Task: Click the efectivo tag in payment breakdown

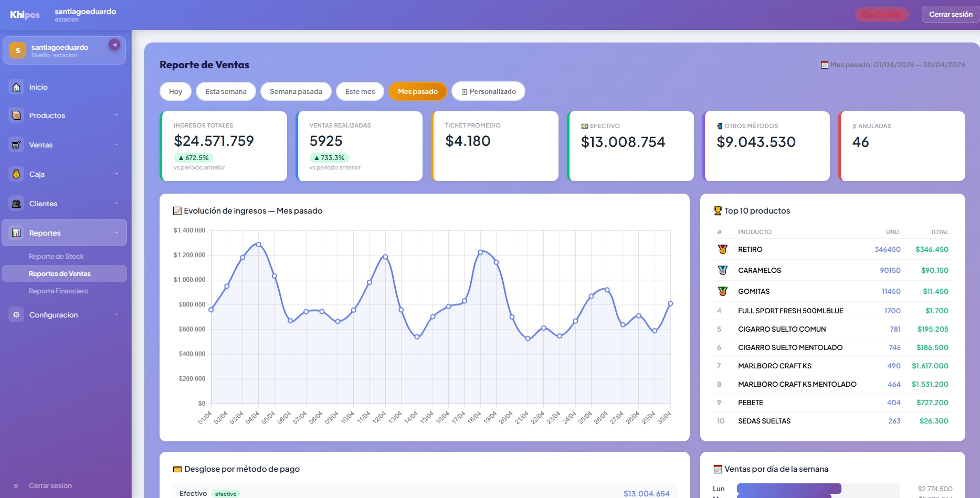Action: pos(226,494)
